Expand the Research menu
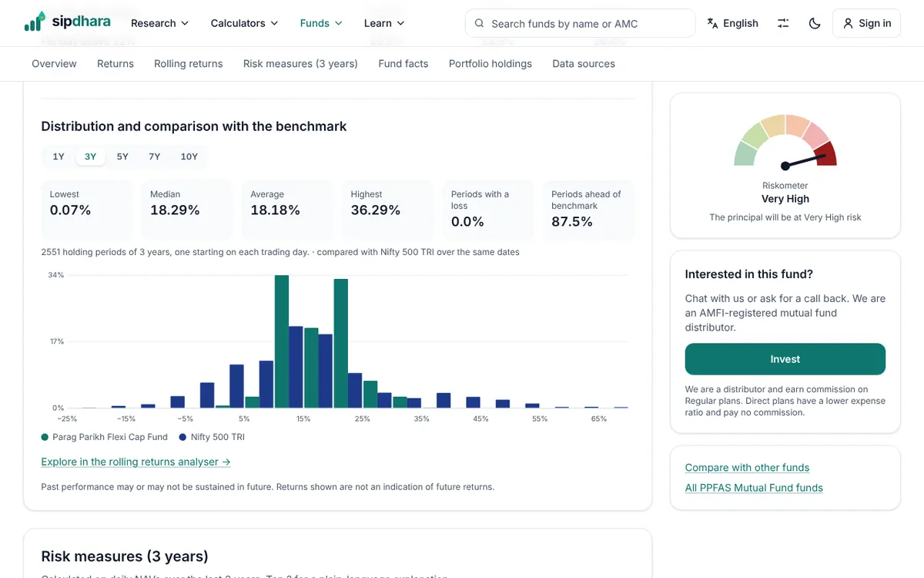Viewport: 924px width, 578px height. (159, 23)
